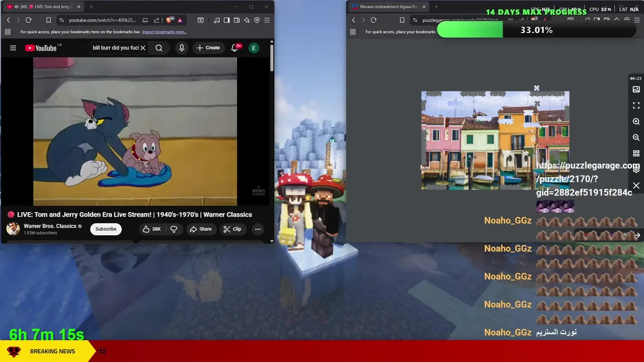Dislike the Tom and Jerry video
This screenshot has height=362, width=644.
174,229
